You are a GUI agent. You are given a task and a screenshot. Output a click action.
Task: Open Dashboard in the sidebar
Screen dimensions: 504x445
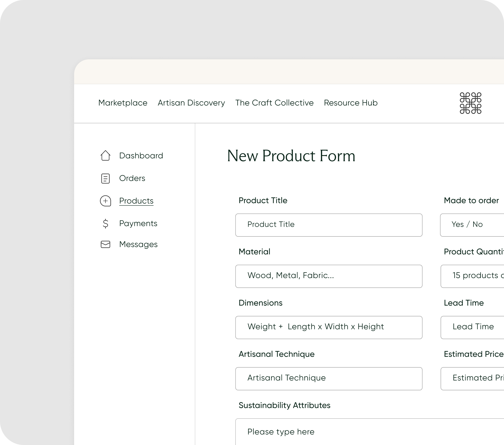(x=141, y=155)
